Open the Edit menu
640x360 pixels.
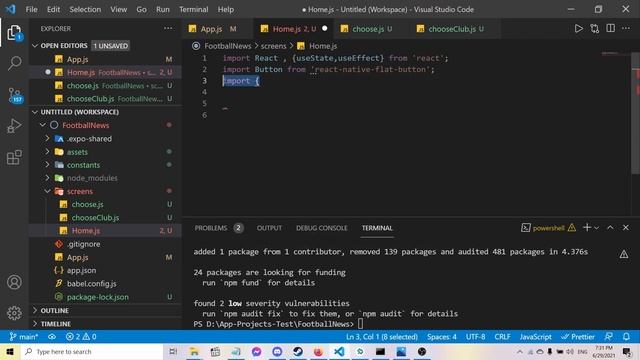53,9
